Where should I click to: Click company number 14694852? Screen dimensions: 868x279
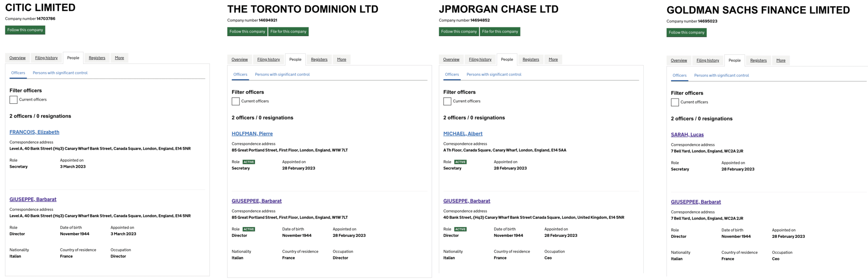pyautogui.click(x=480, y=20)
